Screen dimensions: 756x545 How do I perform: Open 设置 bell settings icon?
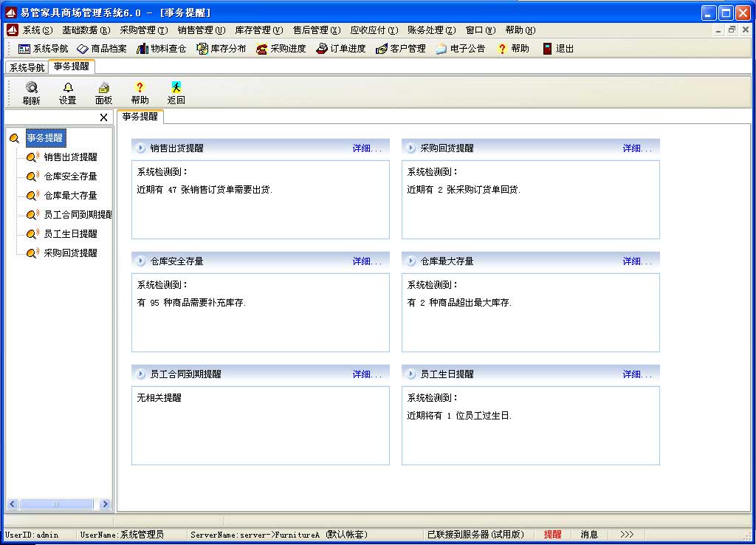[68, 88]
